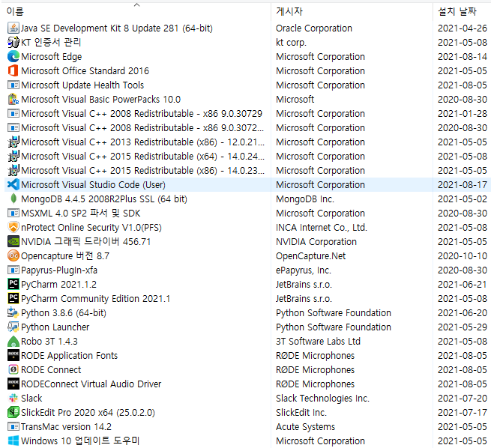Viewport: 491px width, 448px height.
Task: Click the Oracle Corporation publisher cell
Action: [x=314, y=28]
